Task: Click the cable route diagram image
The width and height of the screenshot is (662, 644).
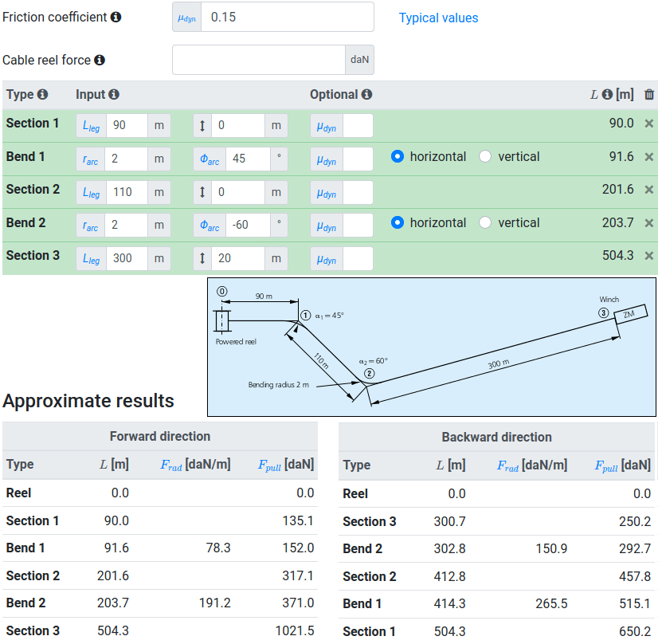Action: tap(432, 347)
